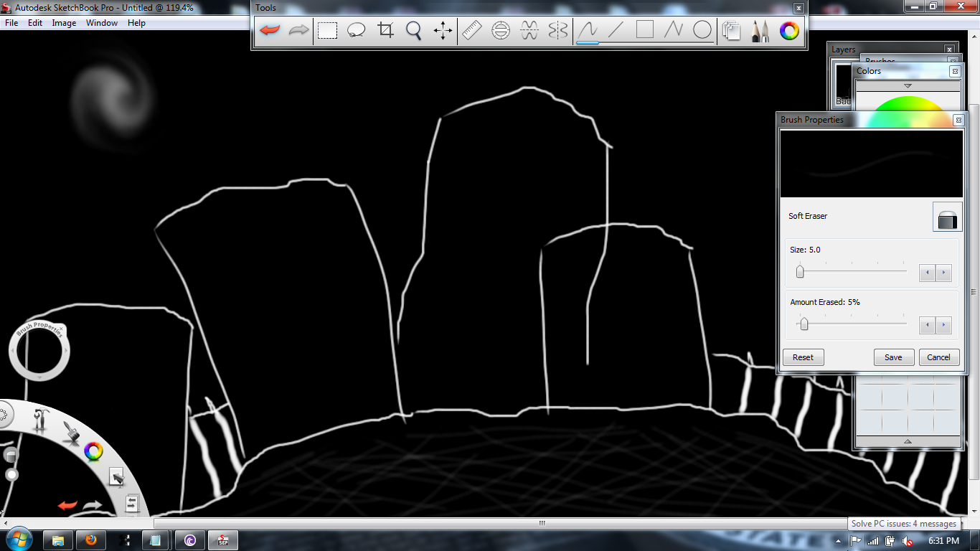Expand Colors panel bottom triangle
This screenshot has height=551, width=980.
908,441
